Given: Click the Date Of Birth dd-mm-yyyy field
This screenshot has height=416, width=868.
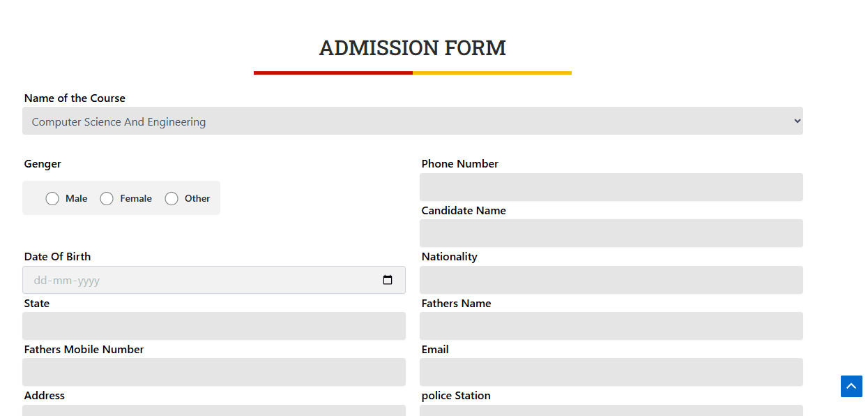Looking at the screenshot, I should pos(202,281).
